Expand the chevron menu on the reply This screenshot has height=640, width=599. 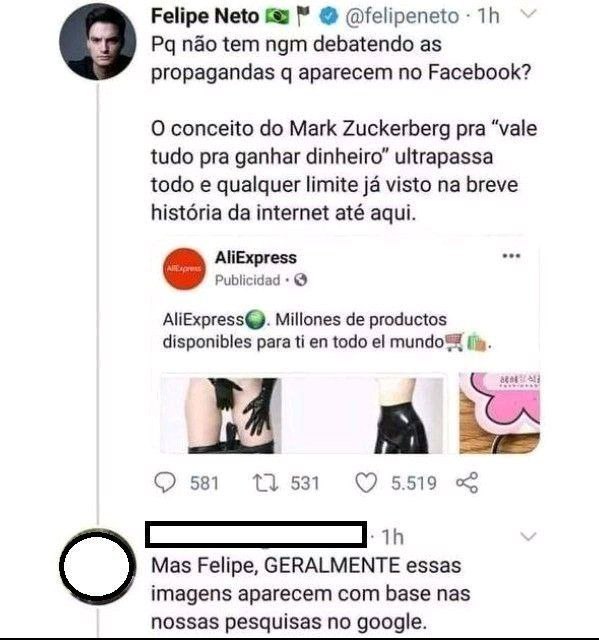point(528,536)
